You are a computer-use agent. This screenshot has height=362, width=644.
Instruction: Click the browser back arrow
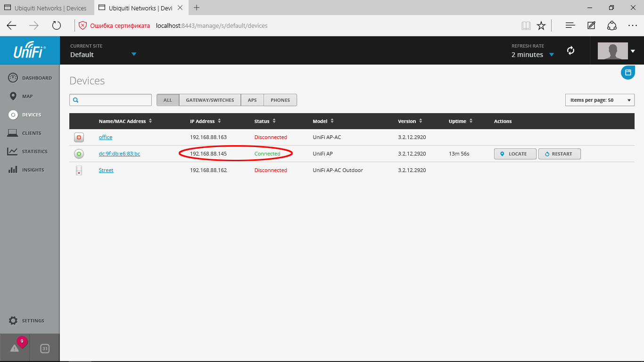[11, 25]
